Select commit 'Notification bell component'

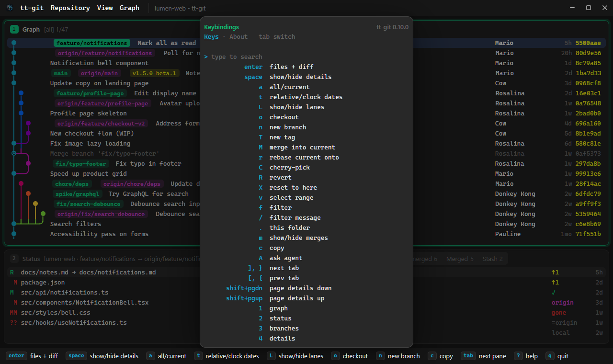click(99, 63)
